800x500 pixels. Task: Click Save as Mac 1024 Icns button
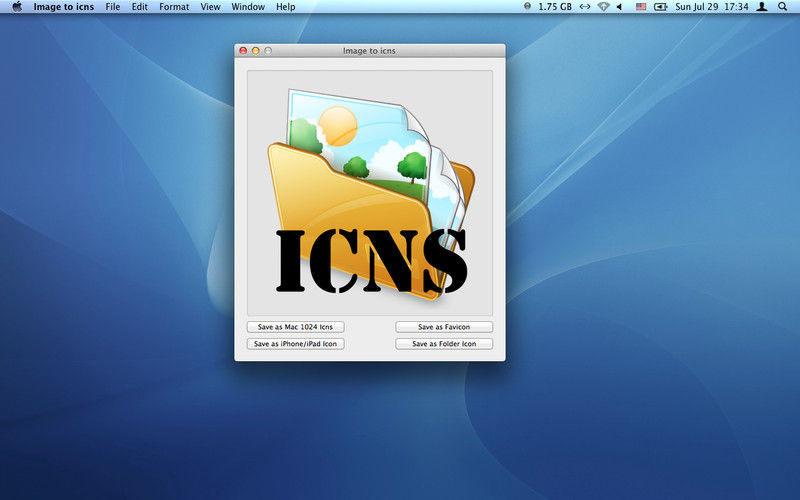(295, 327)
